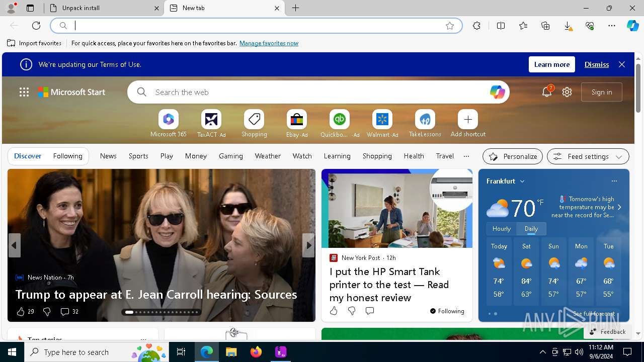
Task: Open the News category
Action: coord(108,156)
